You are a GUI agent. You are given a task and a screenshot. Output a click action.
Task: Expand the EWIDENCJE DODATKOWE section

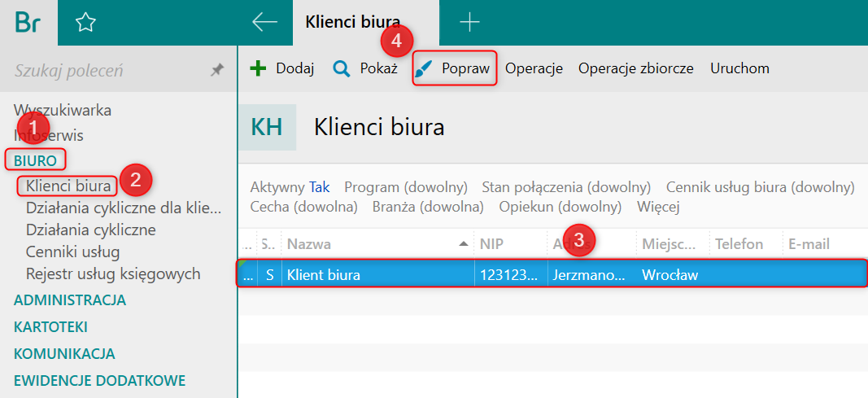tap(99, 380)
